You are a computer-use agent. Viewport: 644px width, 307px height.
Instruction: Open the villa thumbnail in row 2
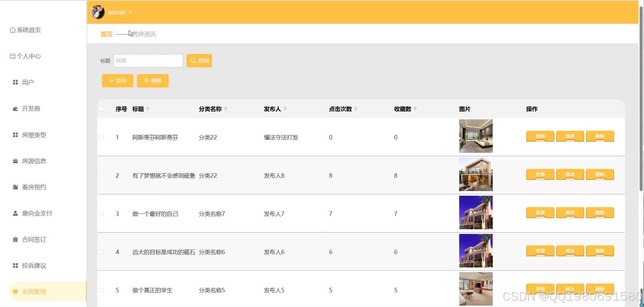(476, 174)
